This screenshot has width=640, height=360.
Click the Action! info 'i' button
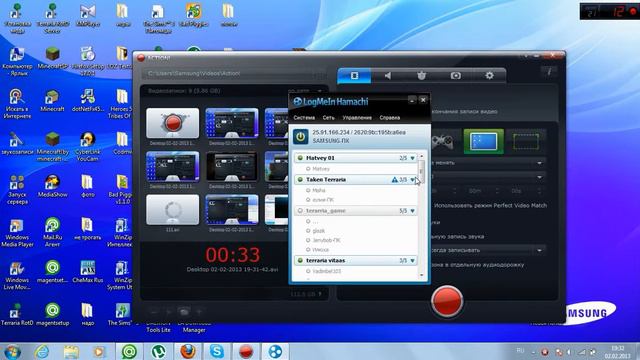point(549,72)
